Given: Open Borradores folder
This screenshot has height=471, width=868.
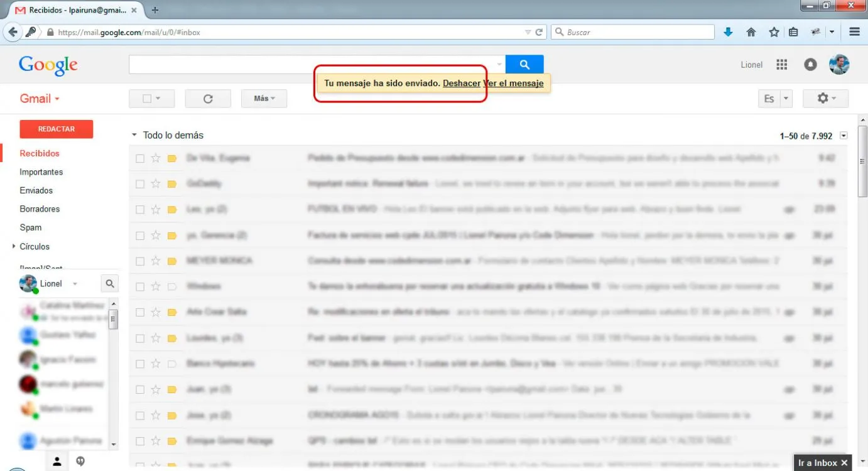Looking at the screenshot, I should [x=40, y=209].
